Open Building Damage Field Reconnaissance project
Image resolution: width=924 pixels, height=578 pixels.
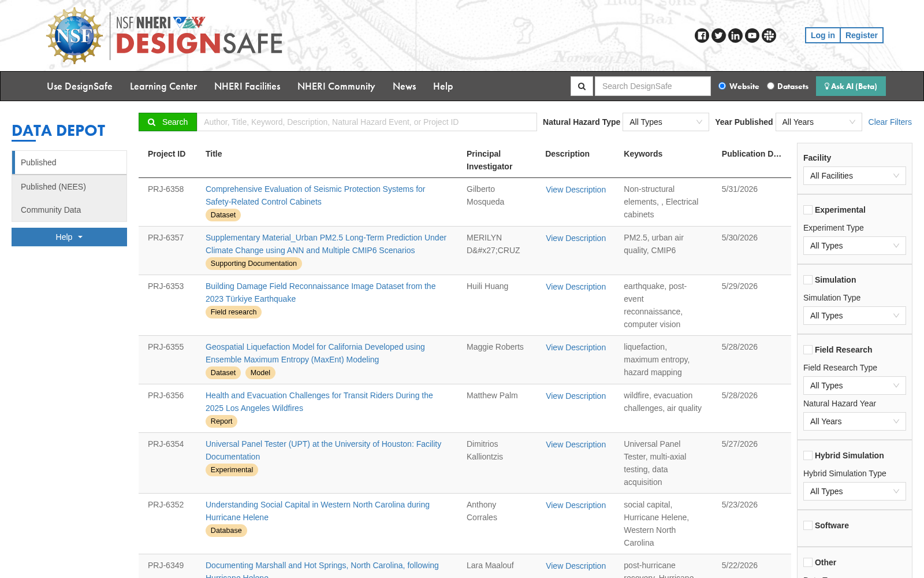coord(321,292)
